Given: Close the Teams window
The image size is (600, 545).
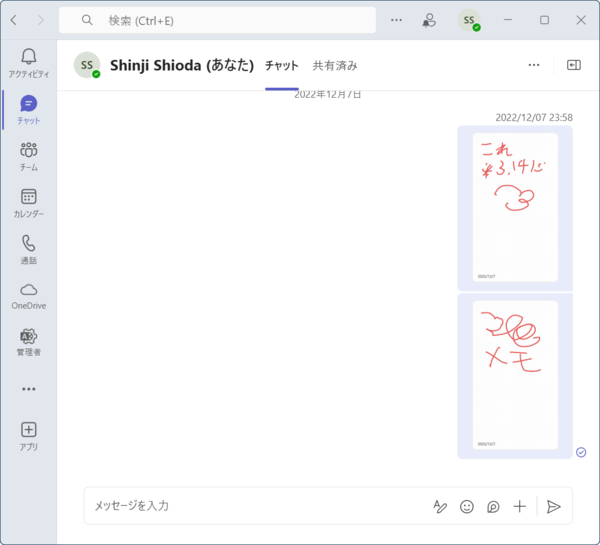Looking at the screenshot, I should click(x=581, y=20).
